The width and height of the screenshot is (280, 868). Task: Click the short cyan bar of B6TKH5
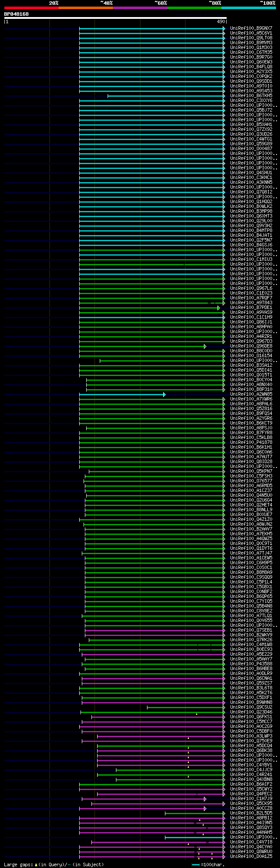(166, 96)
